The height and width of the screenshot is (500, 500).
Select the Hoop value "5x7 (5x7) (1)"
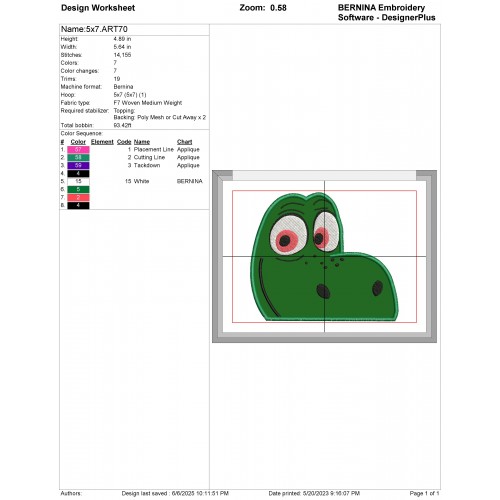[x=130, y=95]
